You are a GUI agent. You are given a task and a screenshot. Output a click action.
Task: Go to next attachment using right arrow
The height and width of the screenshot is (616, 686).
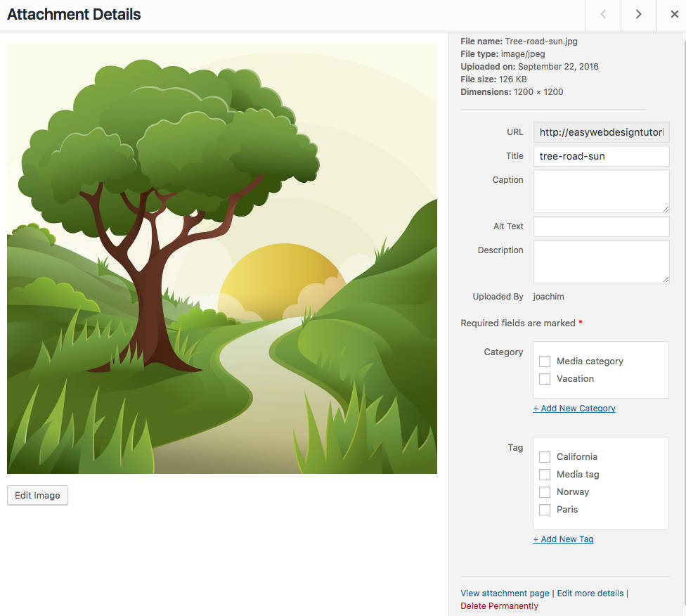[x=638, y=15]
